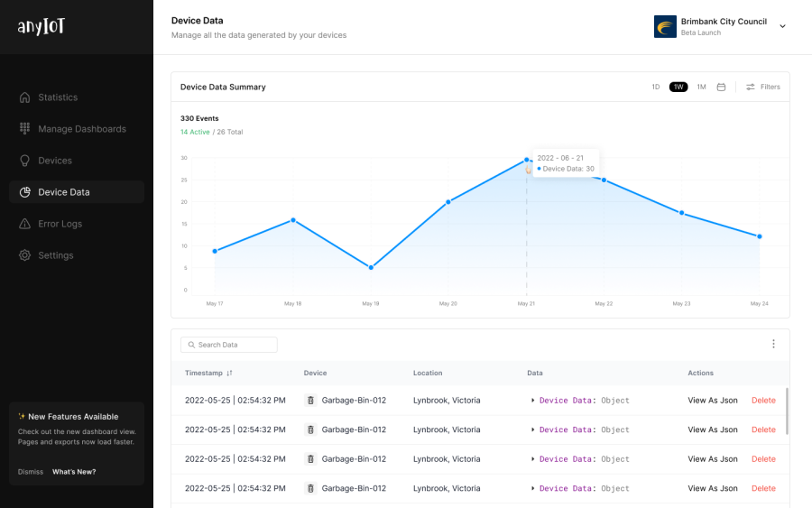The height and width of the screenshot is (508, 812).
Task: Expand Device Data object in fourth row
Action: 533,488
